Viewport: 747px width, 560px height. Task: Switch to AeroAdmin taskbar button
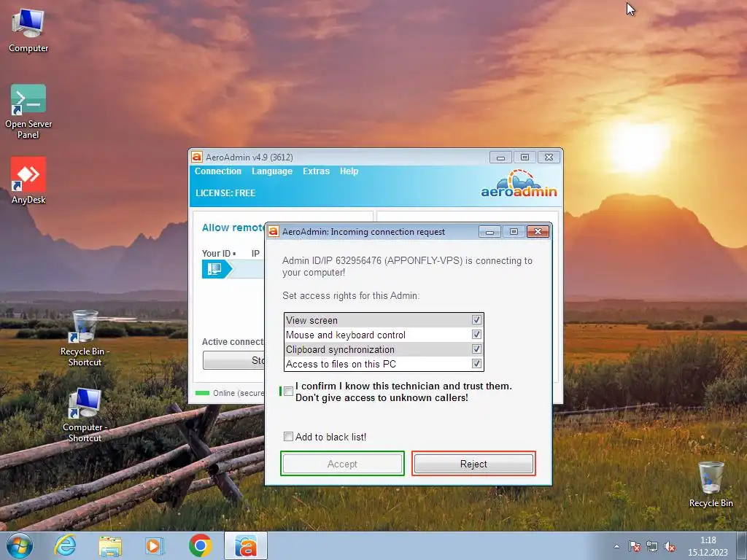click(x=246, y=545)
